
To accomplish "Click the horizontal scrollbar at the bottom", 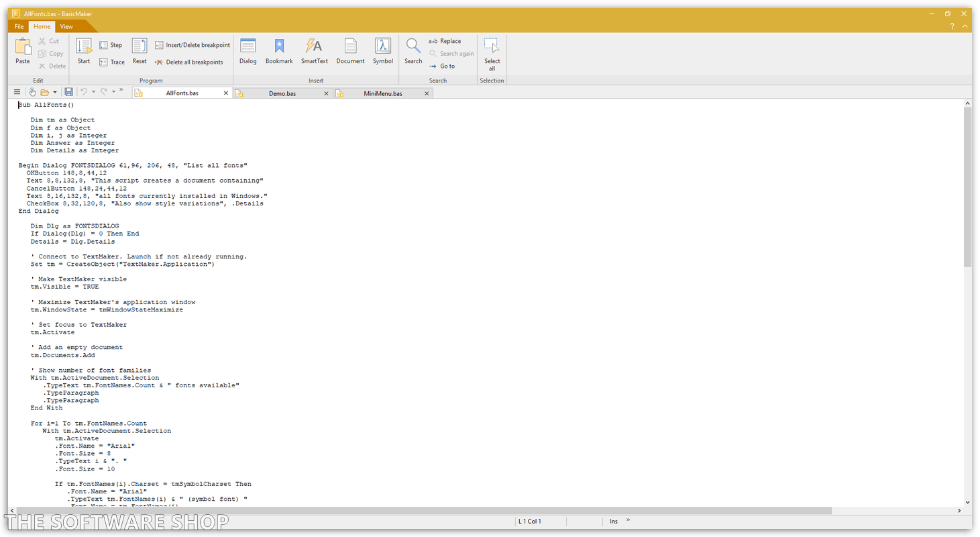I will [x=423, y=511].
